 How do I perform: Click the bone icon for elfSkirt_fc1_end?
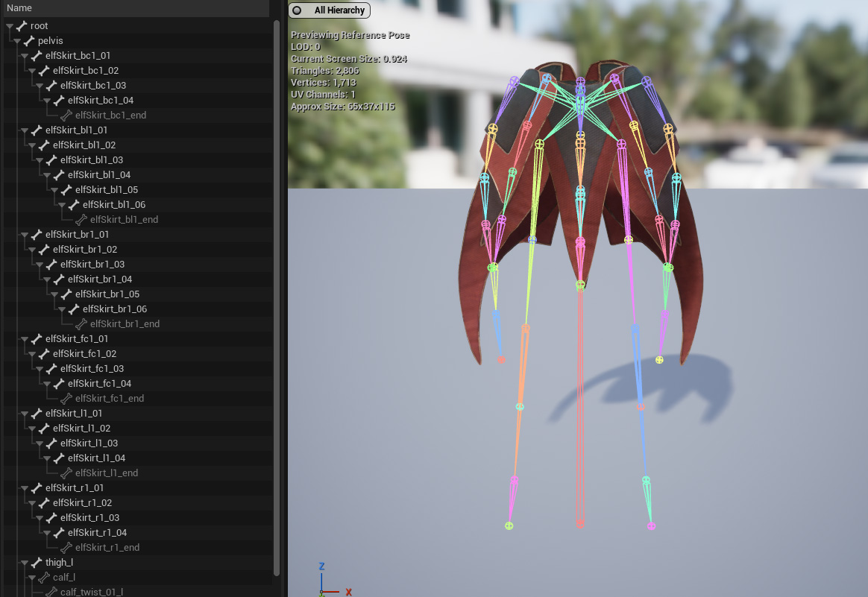(x=66, y=399)
